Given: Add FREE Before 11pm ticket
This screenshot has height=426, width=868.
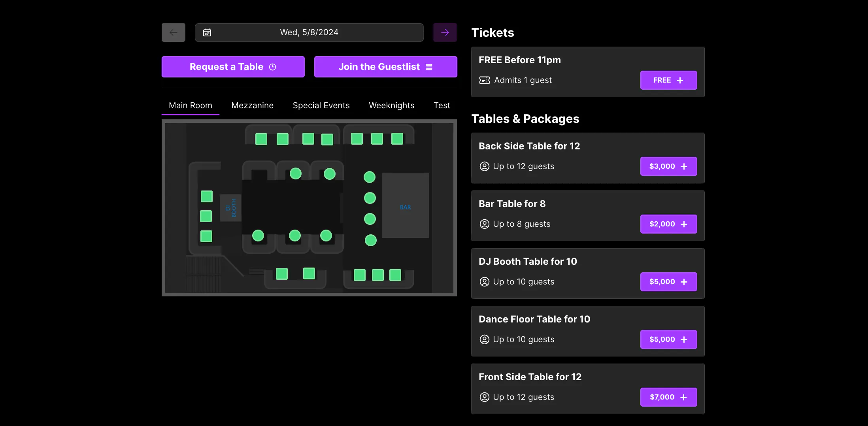Looking at the screenshot, I should (x=668, y=80).
